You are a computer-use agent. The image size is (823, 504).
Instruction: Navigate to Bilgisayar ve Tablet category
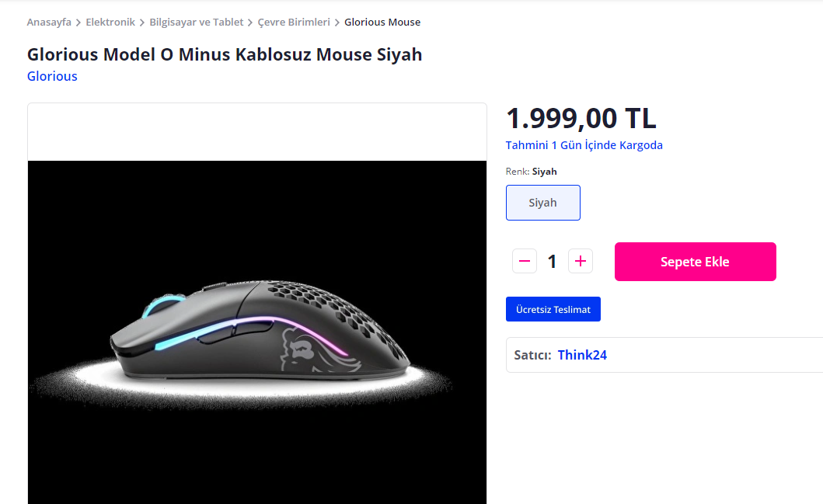197,23
